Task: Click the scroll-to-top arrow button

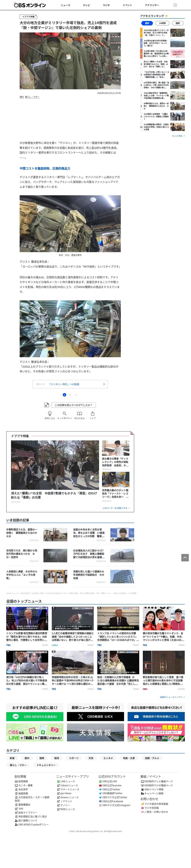Action: pyautogui.click(x=185, y=558)
